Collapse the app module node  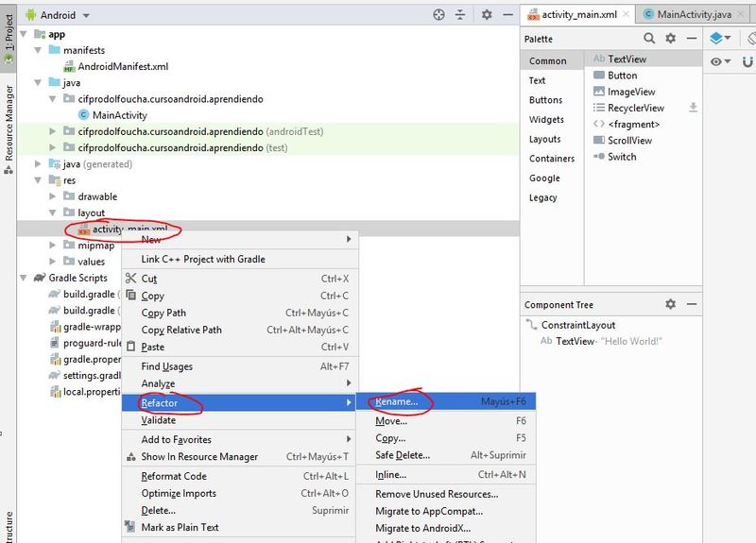(23, 34)
